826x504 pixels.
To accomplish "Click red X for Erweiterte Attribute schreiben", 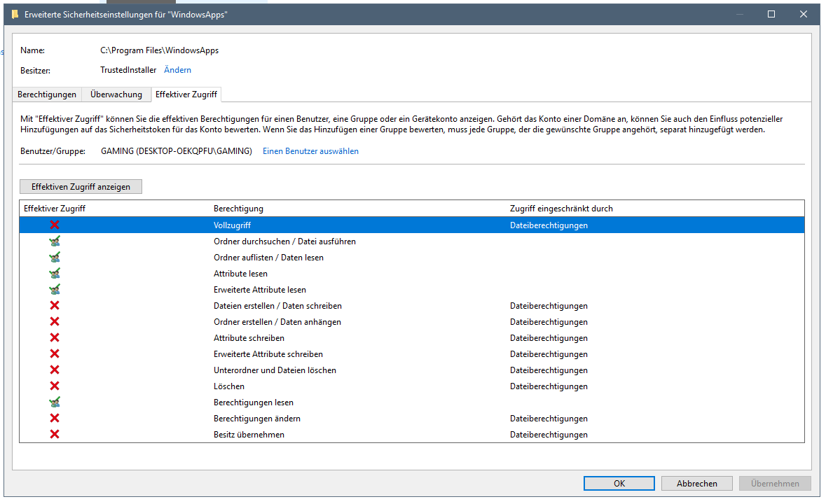I will [x=54, y=354].
